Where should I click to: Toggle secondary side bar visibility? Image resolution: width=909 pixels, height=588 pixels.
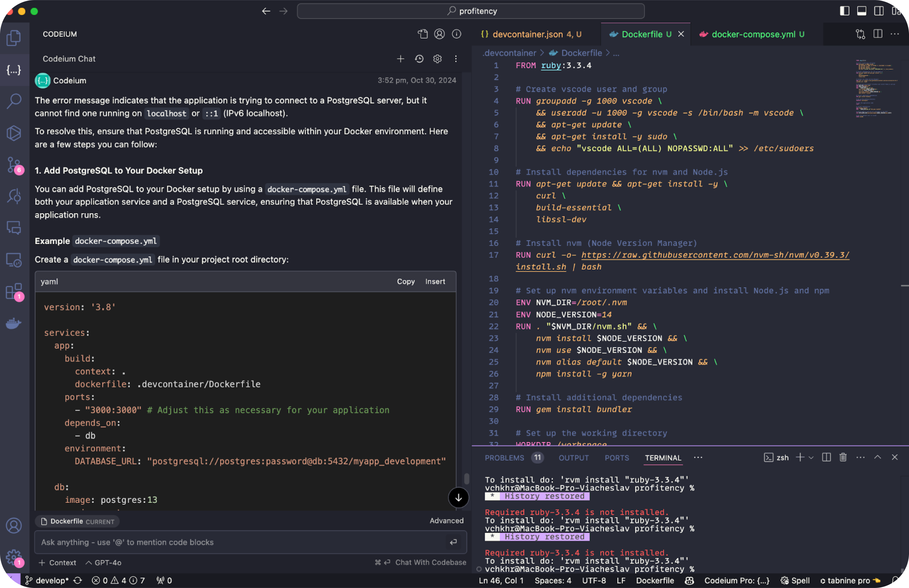click(879, 11)
